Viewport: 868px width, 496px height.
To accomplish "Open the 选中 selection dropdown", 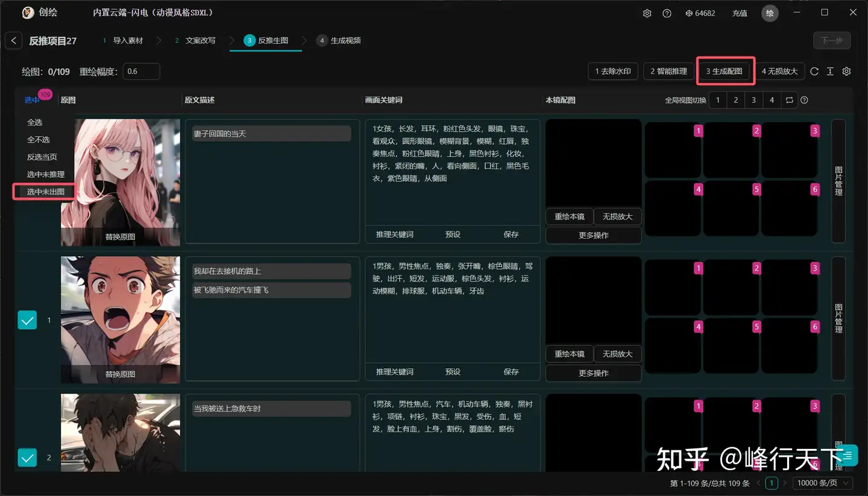I will pyautogui.click(x=32, y=100).
